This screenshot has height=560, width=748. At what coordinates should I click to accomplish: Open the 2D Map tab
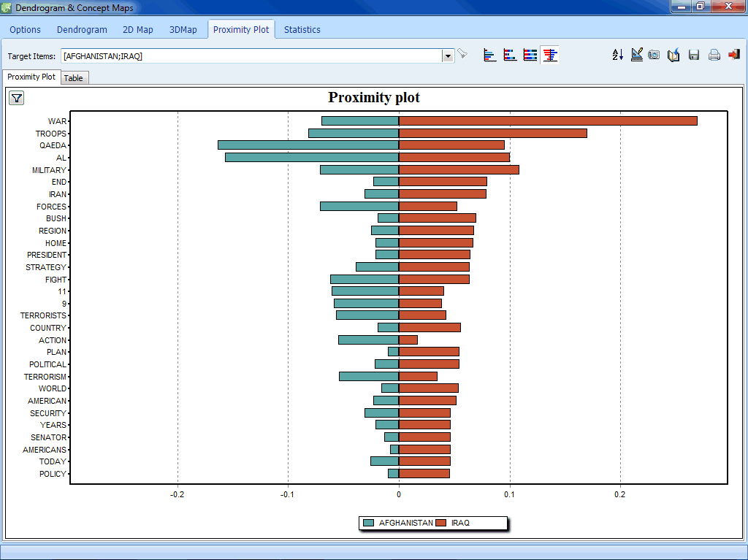click(138, 30)
